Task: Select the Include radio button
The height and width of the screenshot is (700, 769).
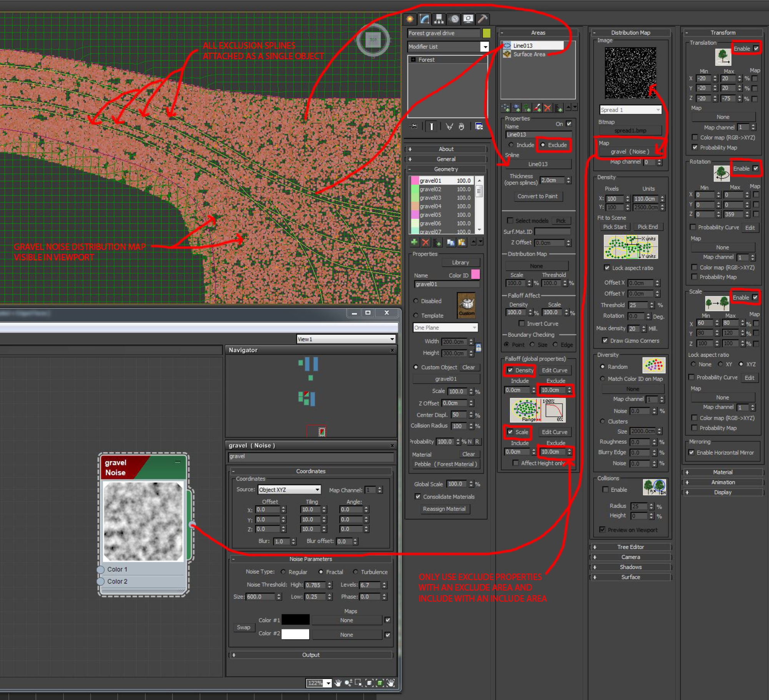Action: coord(511,145)
